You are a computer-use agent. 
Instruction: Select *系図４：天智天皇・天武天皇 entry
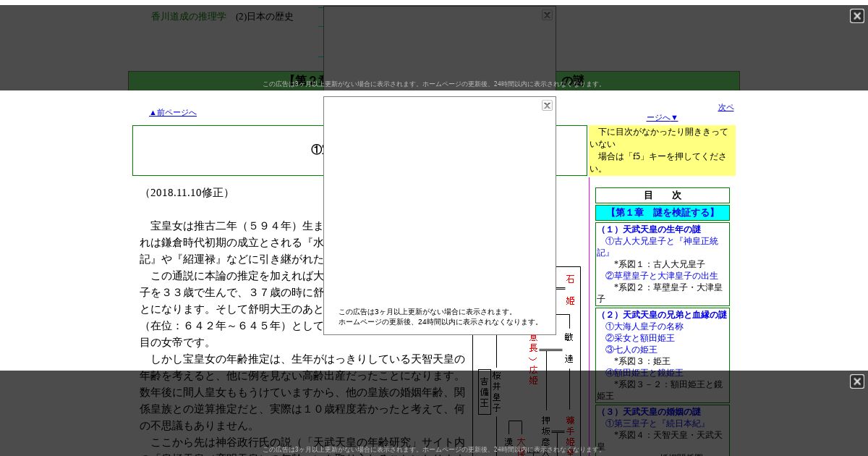[x=659, y=441]
